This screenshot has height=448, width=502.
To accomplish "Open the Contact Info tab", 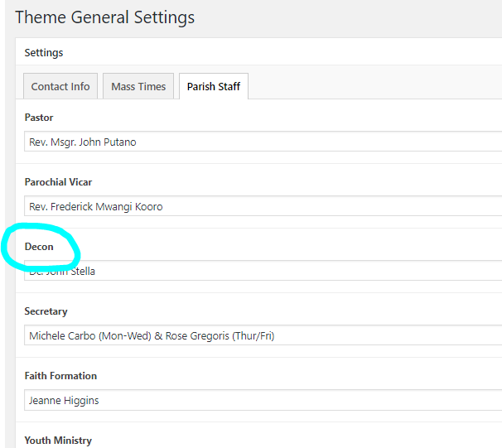I will tap(60, 87).
